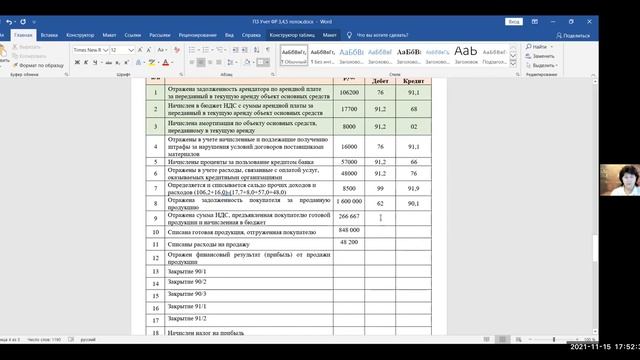Decrease font size with smaller A icon
Screen dimensions: 640x360
pyautogui.click(x=149, y=50)
